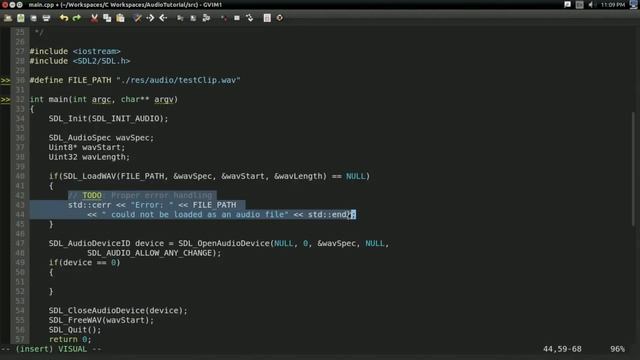Click 'if(device == 0)' line
This screenshot has height=360, width=640.
tap(84, 263)
